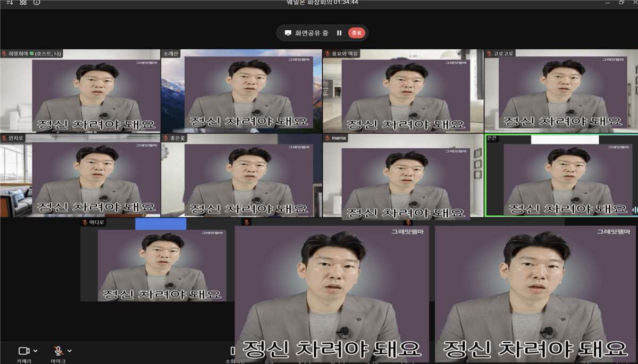
Task: Click the up-down arrows icon in title bar
Action: pos(9,2)
